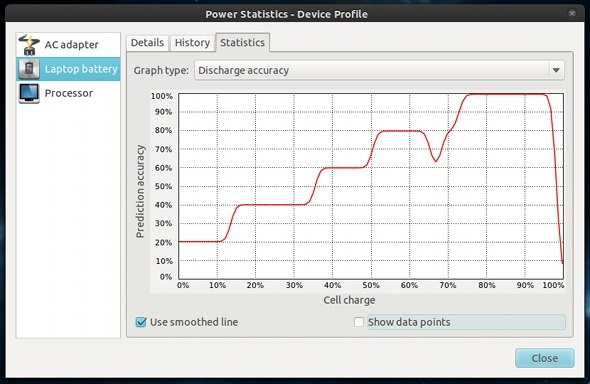Viewport: 590px width, 384px height.
Task: Select AC adapter device label
Action: (71, 45)
